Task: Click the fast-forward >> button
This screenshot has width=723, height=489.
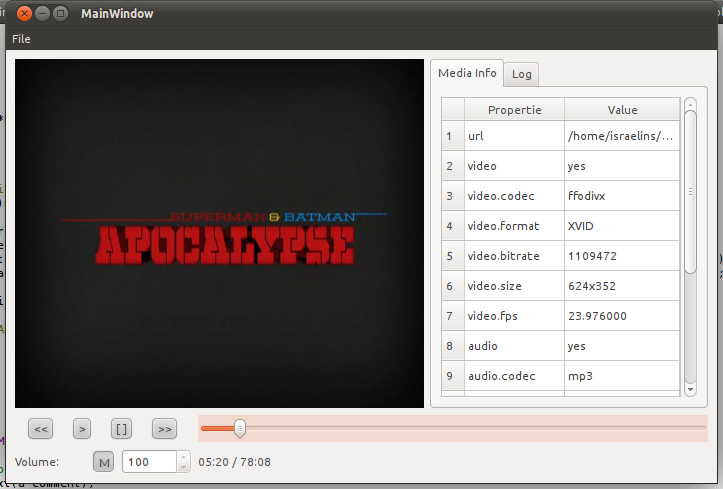Action: click(x=165, y=429)
